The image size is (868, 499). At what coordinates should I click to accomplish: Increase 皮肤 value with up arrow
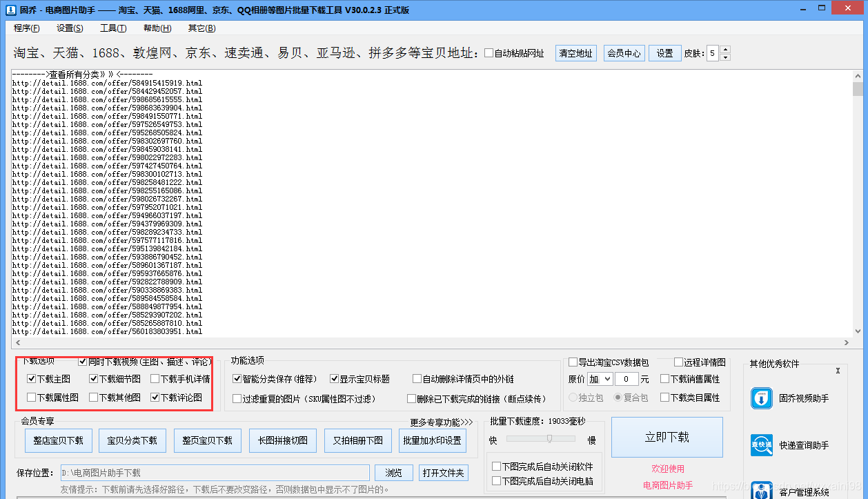(724, 49)
